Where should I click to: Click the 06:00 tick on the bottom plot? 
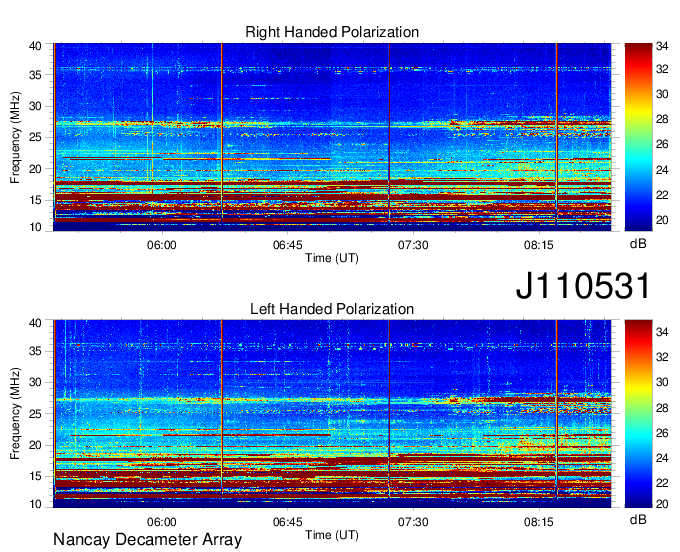click(x=162, y=522)
